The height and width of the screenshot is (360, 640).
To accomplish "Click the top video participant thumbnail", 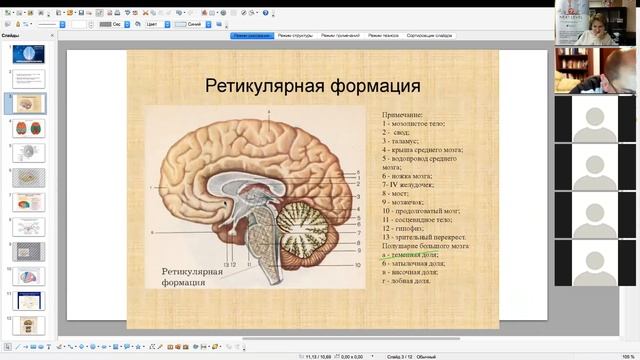I will click(595, 22).
